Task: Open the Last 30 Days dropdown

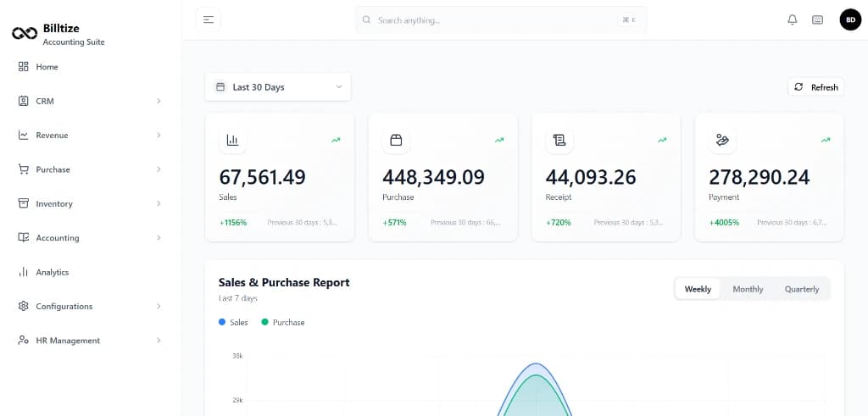Action: [278, 87]
